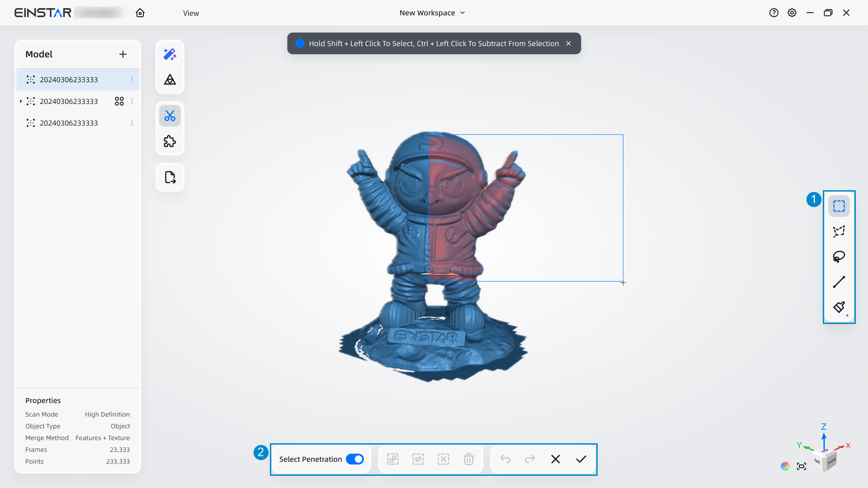Click the export file icon
This screenshot has width=868, height=488.
click(170, 178)
